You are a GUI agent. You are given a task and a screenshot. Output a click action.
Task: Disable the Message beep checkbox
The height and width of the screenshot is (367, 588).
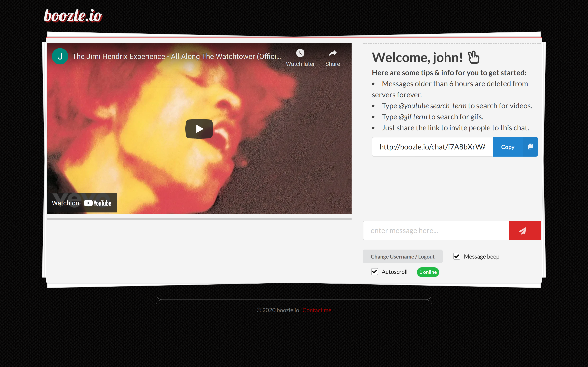click(x=457, y=256)
